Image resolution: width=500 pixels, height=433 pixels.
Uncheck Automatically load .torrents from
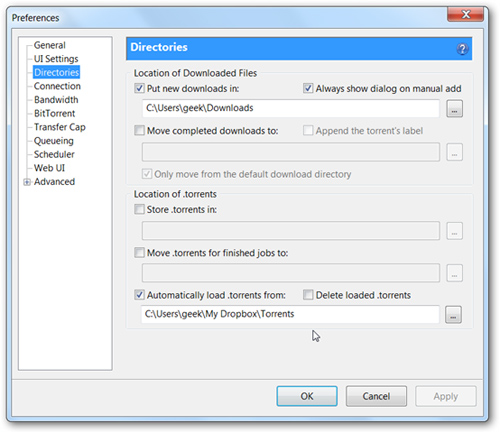tap(139, 295)
